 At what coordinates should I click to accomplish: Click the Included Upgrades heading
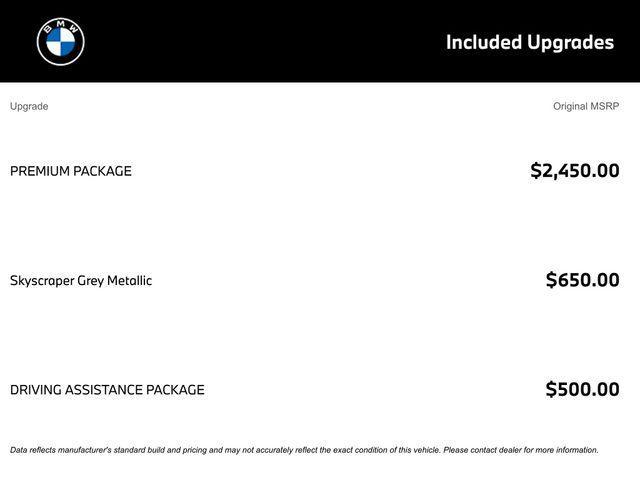pyautogui.click(x=529, y=42)
